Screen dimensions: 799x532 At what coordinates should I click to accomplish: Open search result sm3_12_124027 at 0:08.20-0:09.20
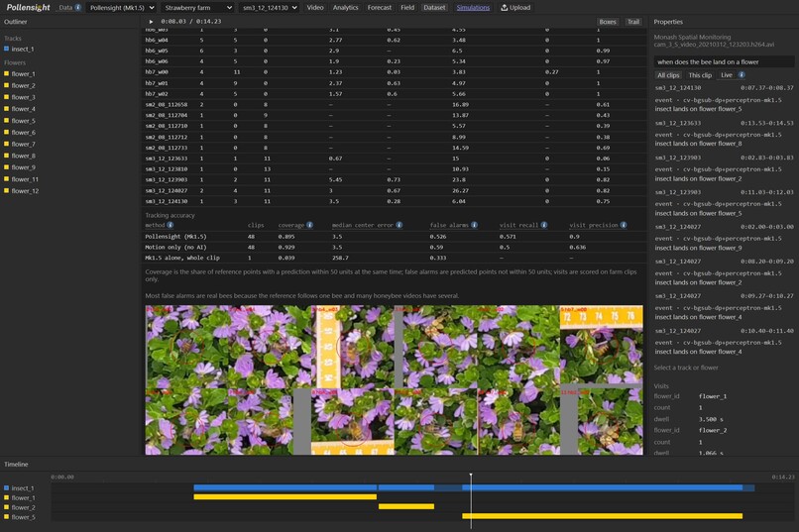pos(724,271)
